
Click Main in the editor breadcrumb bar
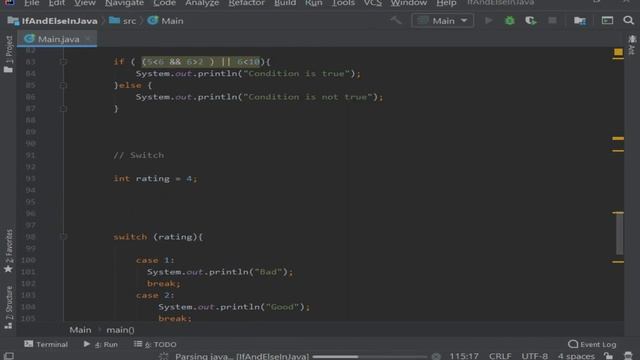point(80,330)
